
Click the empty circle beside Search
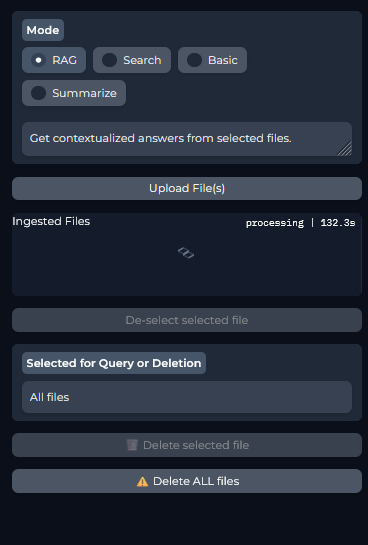tap(109, 60)
